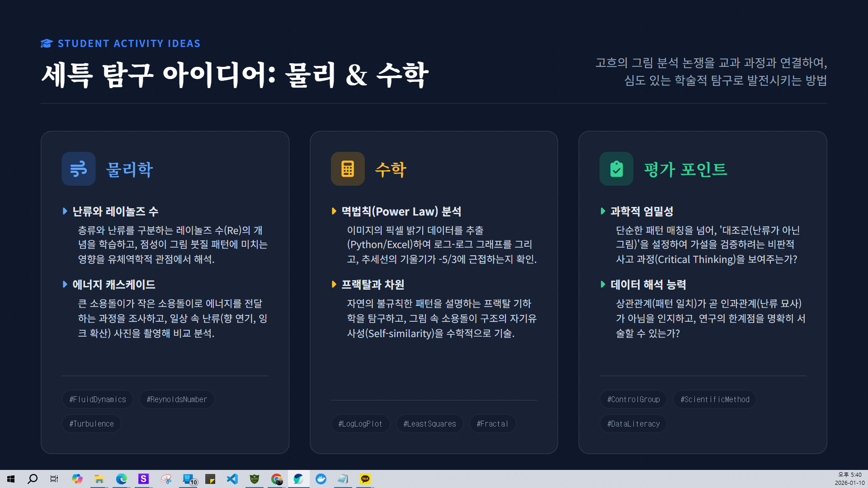Click arrow beside 프랙탈과 차원 heading

(x=334, y=284)
